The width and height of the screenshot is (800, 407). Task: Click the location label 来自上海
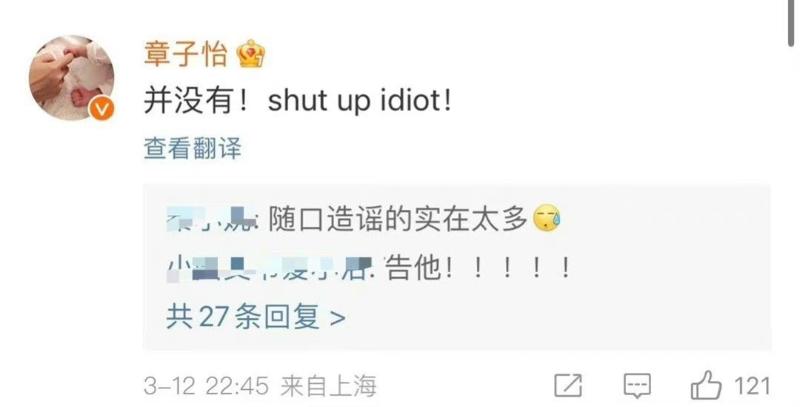click(x=329, y=386)
